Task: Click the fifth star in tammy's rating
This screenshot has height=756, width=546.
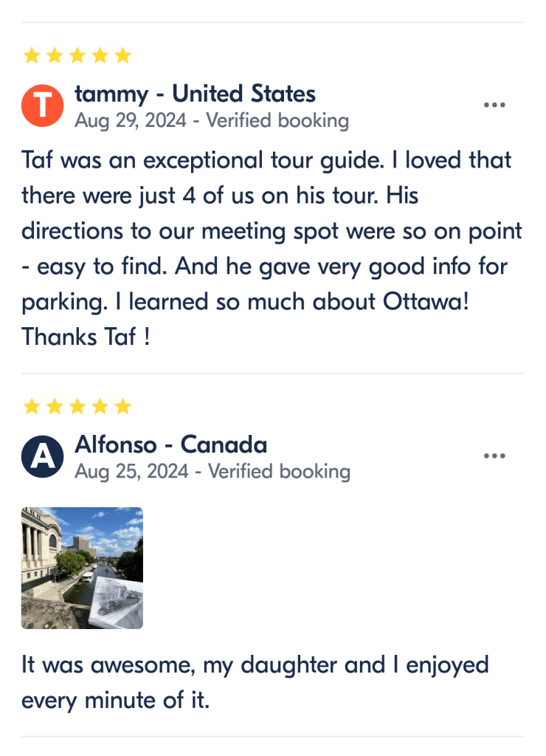Action: point(122,55)
